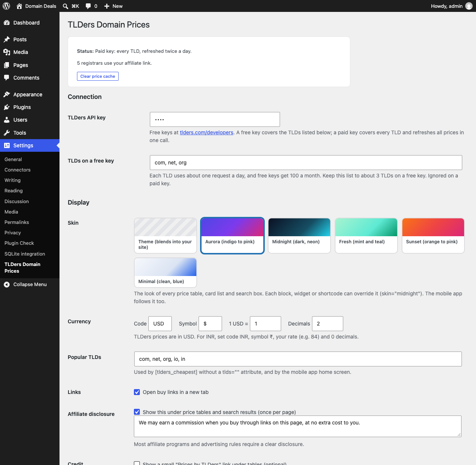Screen dimensions: 476x465
Task: Go to Plugin Check submenu
Action: click(19, 243)
